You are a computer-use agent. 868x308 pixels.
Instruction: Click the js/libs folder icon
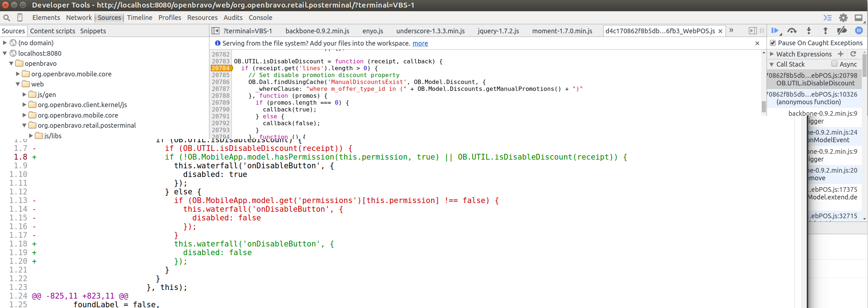[x=39, y=136]
